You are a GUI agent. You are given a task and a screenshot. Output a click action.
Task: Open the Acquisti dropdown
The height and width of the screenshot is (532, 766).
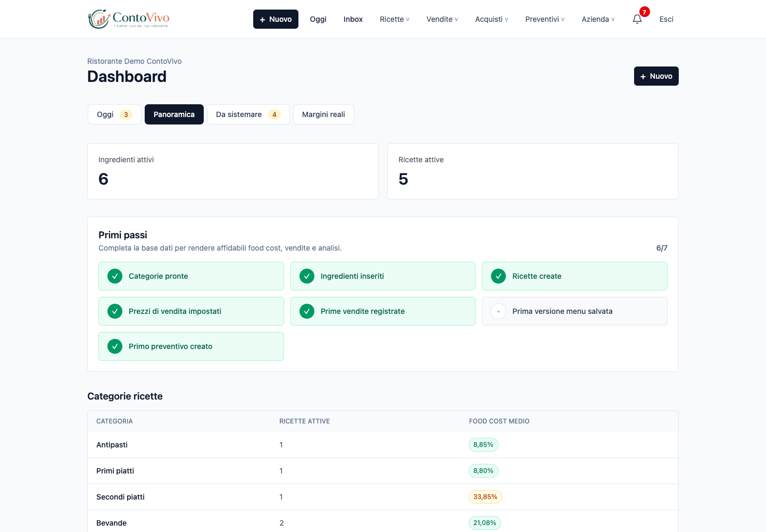tap(492, 19)
